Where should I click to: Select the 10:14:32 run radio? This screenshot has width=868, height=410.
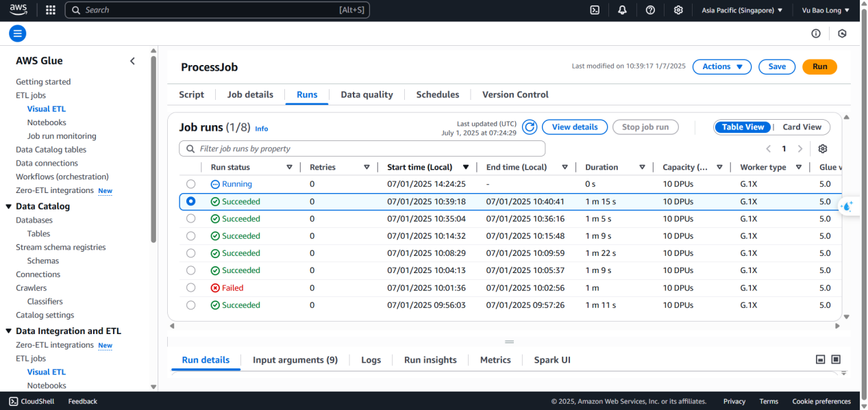point(190,236)
